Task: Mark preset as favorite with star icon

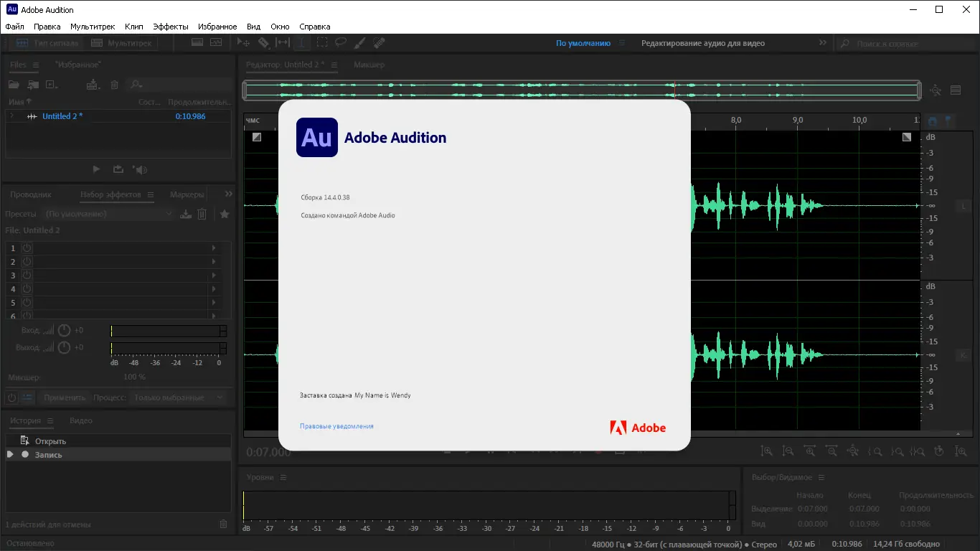Action: tap(225, 214)
